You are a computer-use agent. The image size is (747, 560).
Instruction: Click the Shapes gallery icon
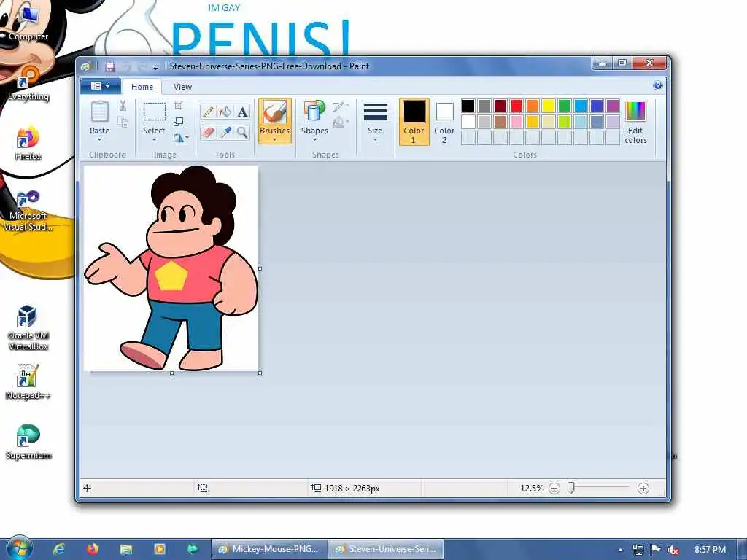314,111
